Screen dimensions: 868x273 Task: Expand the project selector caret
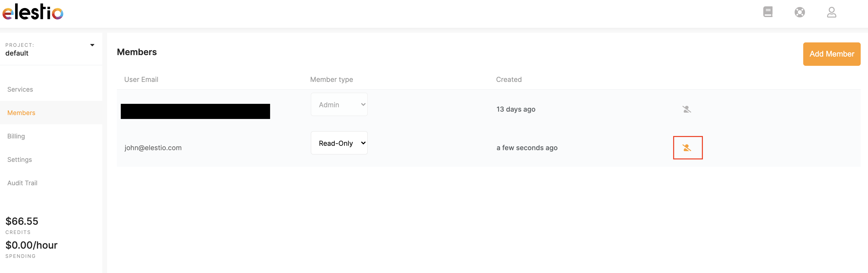pyautogui.click(x=92, y=45)
